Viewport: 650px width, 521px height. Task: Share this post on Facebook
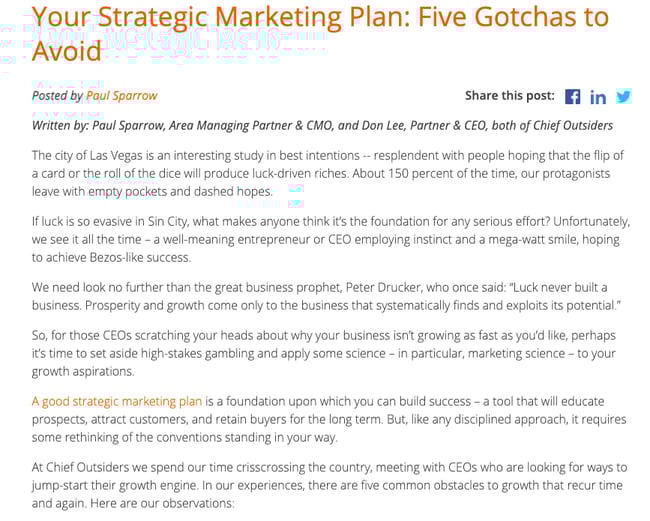573,97
